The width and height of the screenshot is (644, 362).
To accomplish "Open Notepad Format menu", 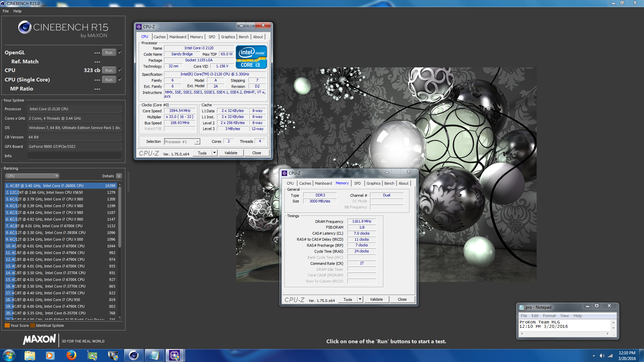I will [x=549, y=316].
